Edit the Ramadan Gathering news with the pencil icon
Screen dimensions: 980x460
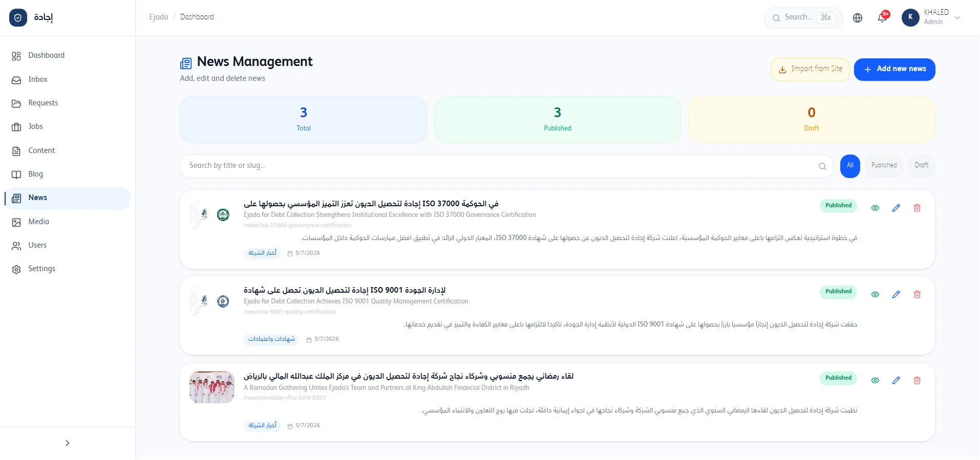896,380
